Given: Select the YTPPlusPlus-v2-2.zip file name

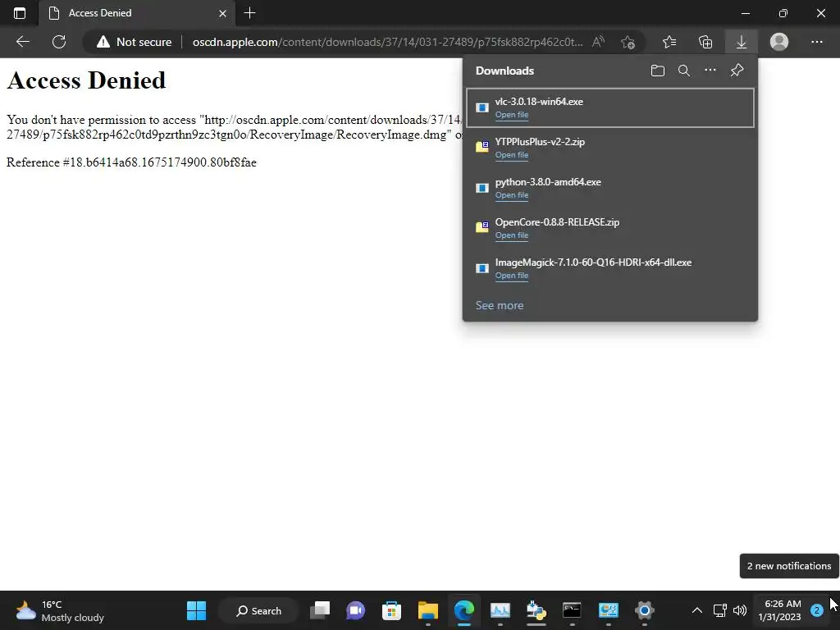Looking at the screenshot, I should click(x=540, y=141).
